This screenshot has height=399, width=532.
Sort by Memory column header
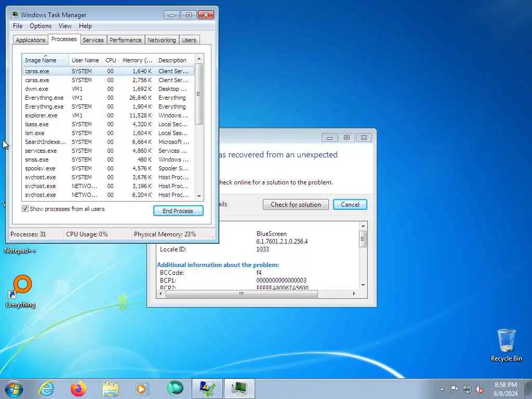click(137, 60)
